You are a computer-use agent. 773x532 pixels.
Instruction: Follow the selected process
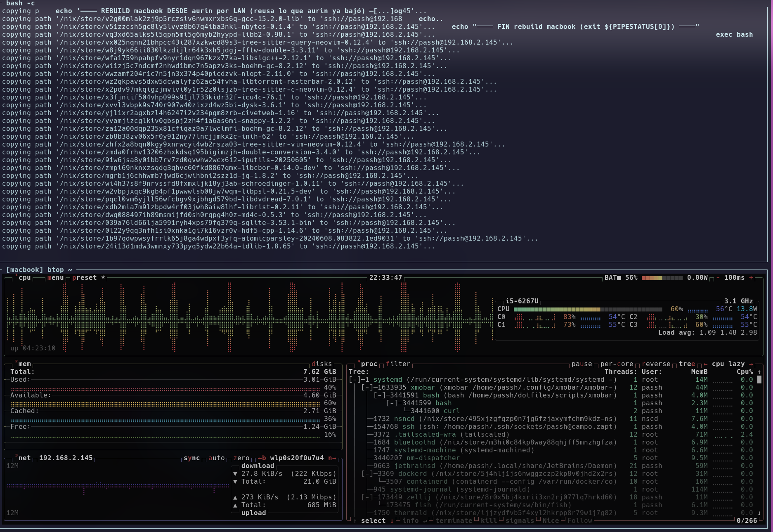(579, 521)
